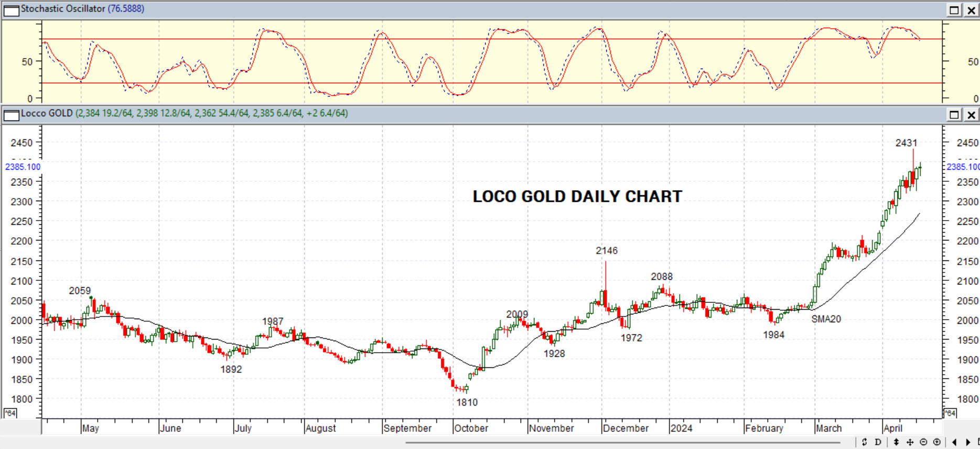Click the vertical double-arrow scale icon

[x=896, y=442]
